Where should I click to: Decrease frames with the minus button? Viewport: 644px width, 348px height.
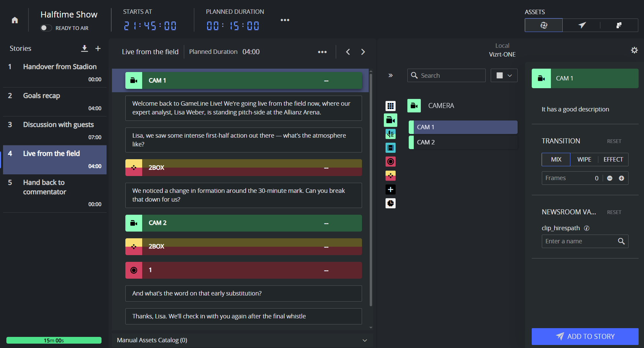coord(610,178)
